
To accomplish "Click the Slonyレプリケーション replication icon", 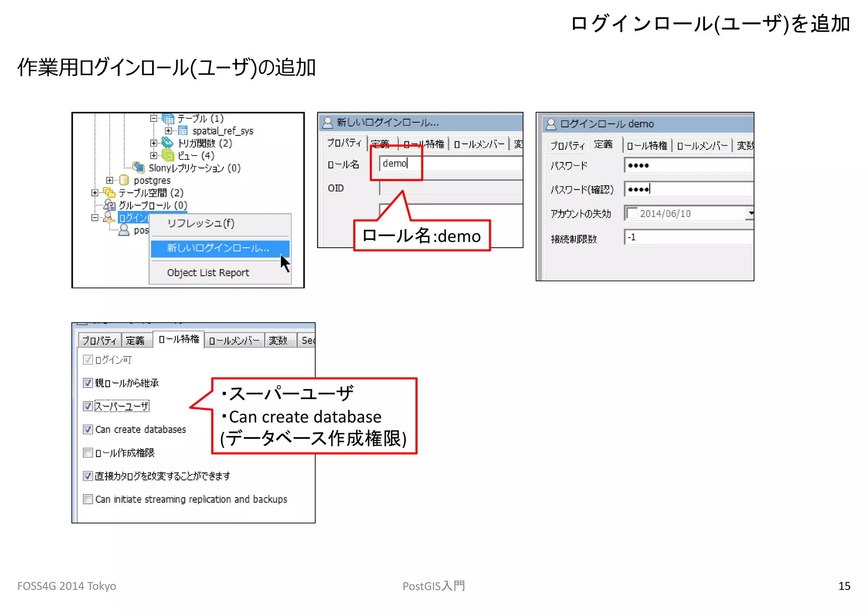I will 139,167.
